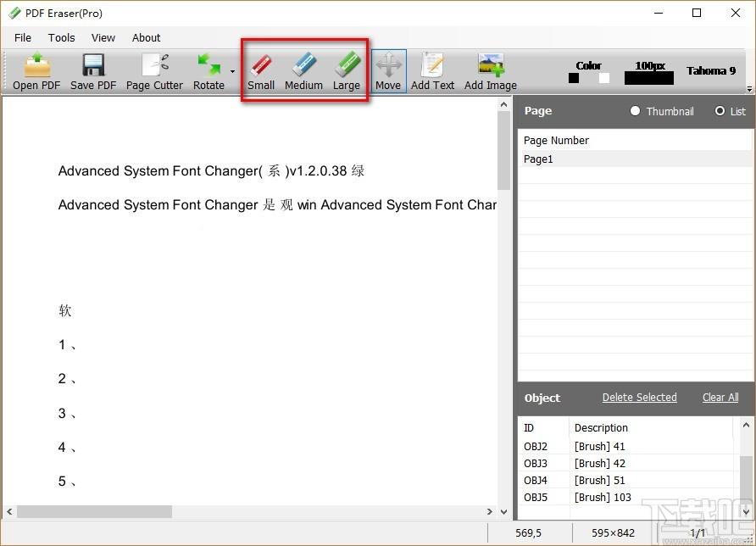Activate the Move tool

click(388, 71)
